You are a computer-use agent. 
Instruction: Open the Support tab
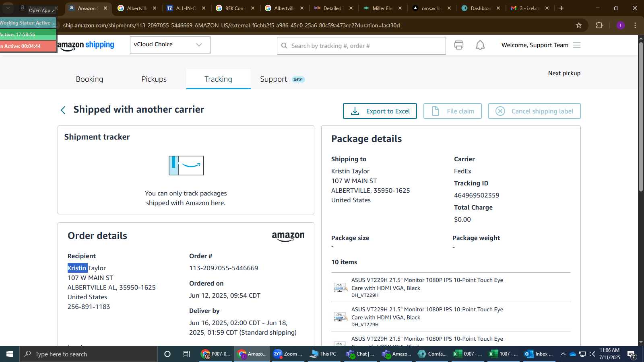point(282,79)
